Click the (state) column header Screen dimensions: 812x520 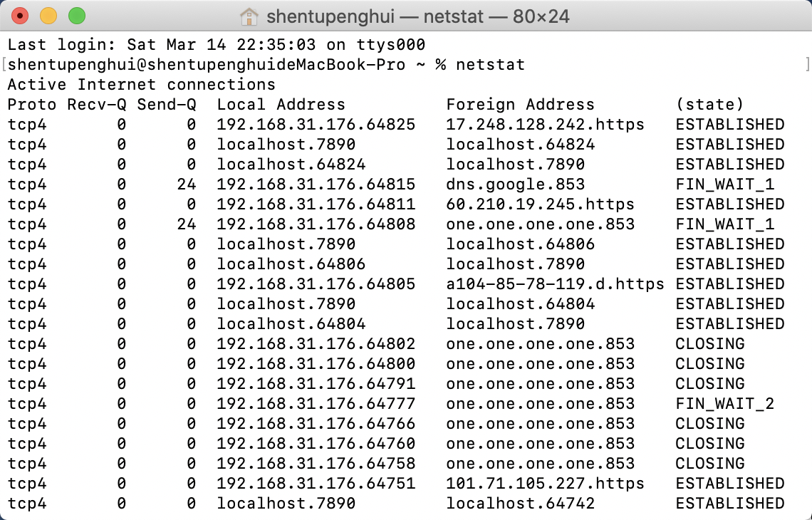[709, 105]
